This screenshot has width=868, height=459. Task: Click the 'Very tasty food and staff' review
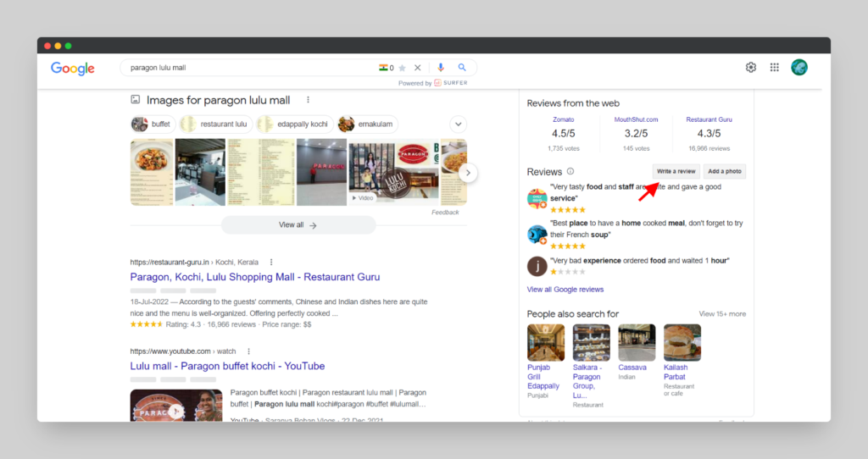636,192
